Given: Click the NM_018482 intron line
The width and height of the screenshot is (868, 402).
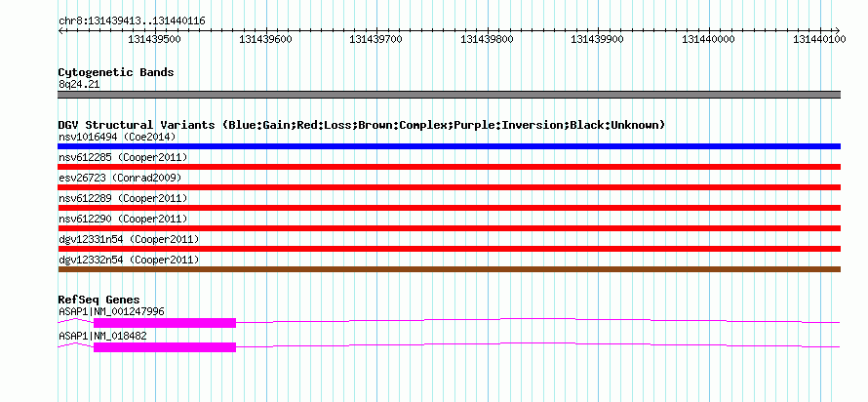Looking at the screenshot, I should [x=538, y=344].
